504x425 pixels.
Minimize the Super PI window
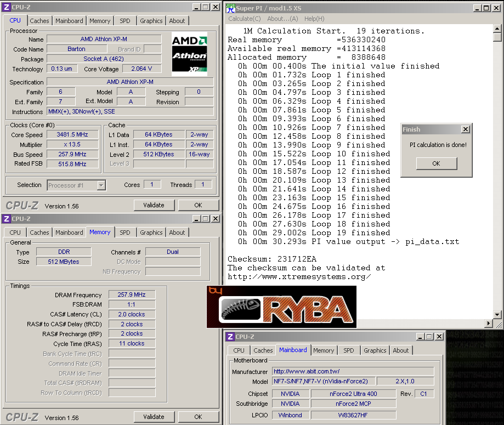tap(478, 8)
